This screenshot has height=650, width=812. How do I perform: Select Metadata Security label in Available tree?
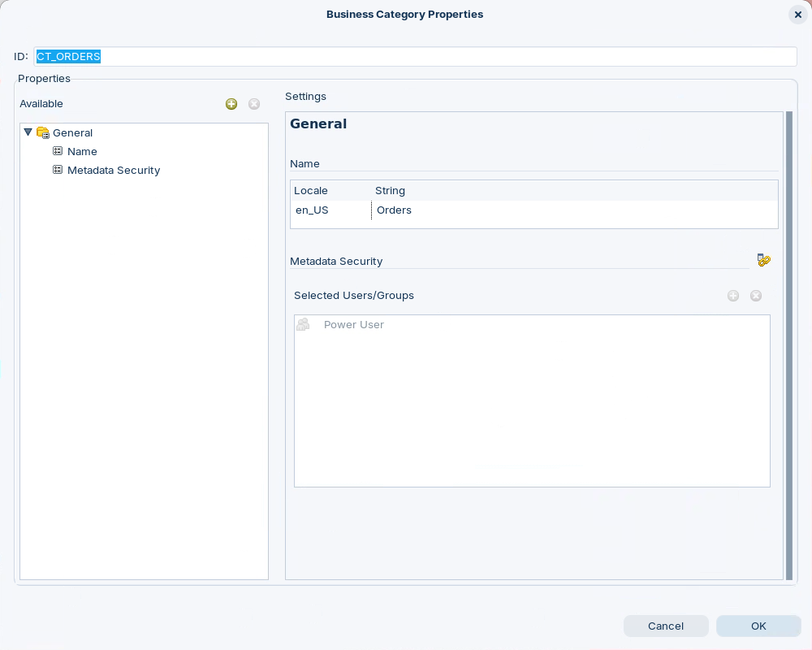[114, 171]
